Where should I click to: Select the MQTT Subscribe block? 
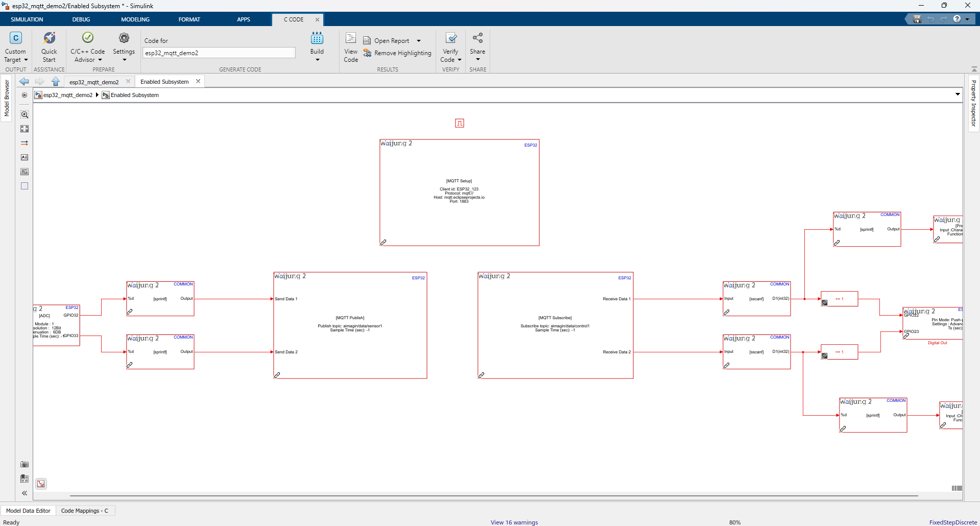pyautogui.click(x=556, y=325)
